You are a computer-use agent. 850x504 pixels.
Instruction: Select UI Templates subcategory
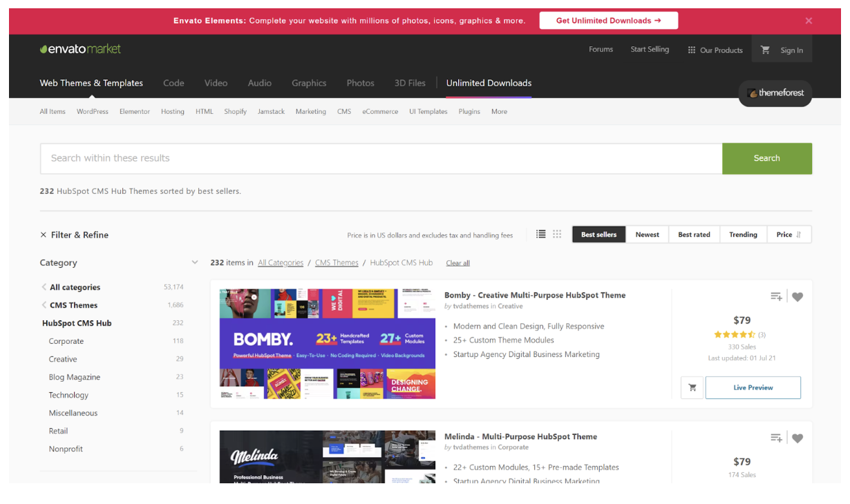coord(428,111)
